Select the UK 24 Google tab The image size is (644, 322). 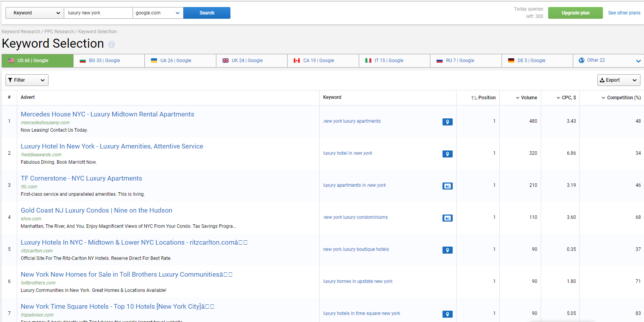tap(252, 61)
